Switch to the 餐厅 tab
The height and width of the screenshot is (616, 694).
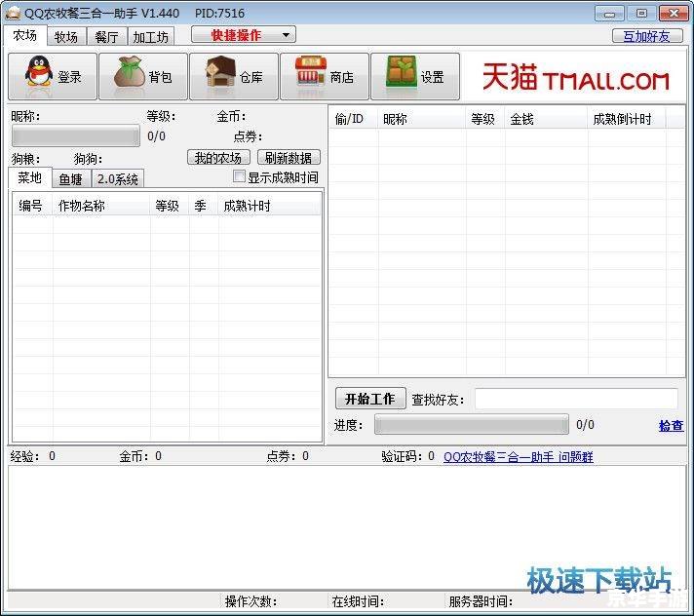(x=106, y=37)
